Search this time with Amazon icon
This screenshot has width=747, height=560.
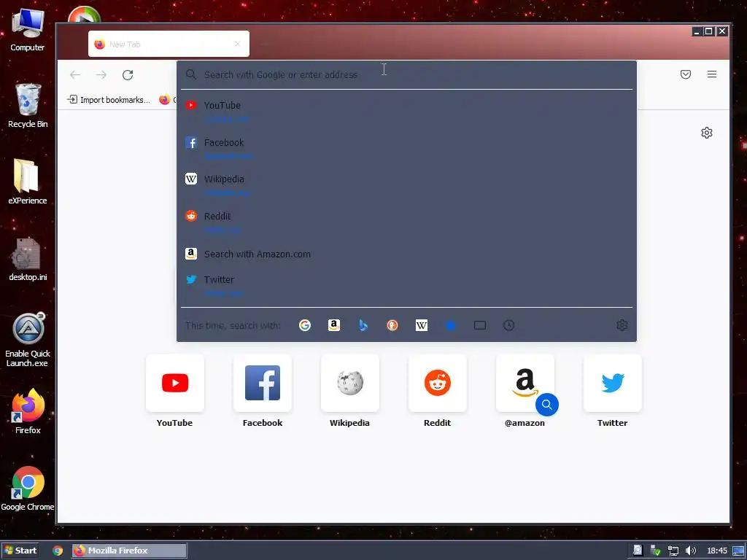pos(334,325)
